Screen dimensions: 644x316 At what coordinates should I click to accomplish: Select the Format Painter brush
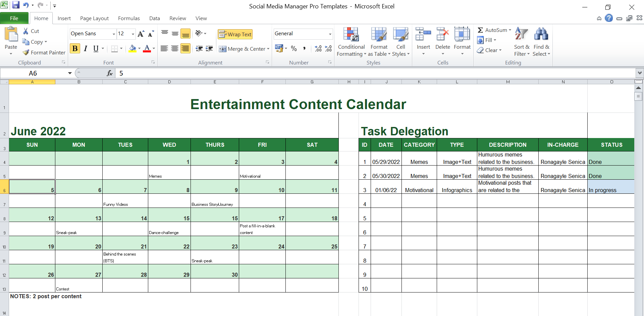26,52
